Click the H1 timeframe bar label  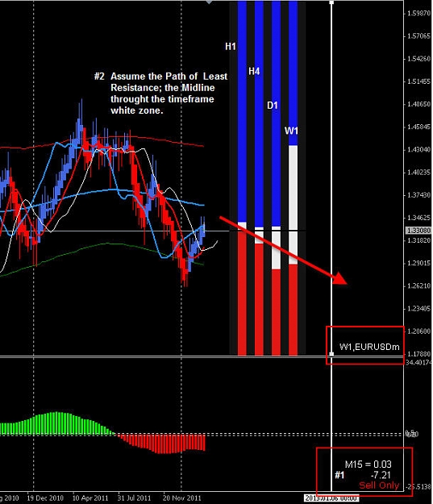pos(231,47)
